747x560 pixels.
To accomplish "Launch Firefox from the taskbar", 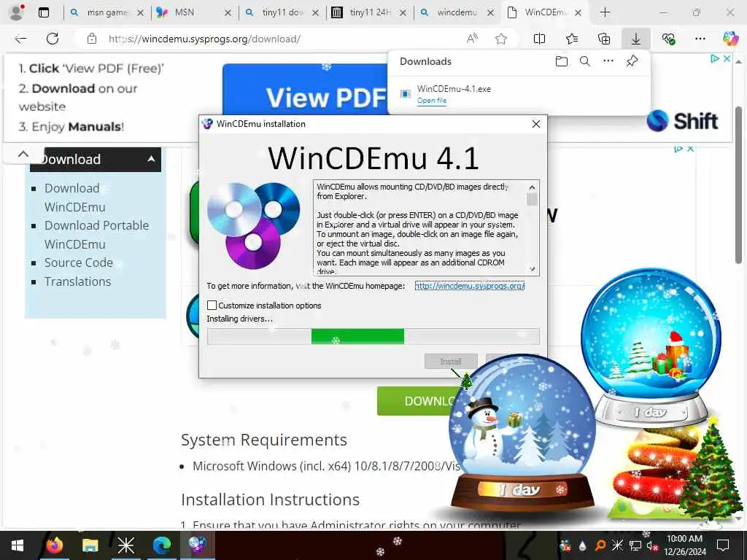I will [54, 545].
